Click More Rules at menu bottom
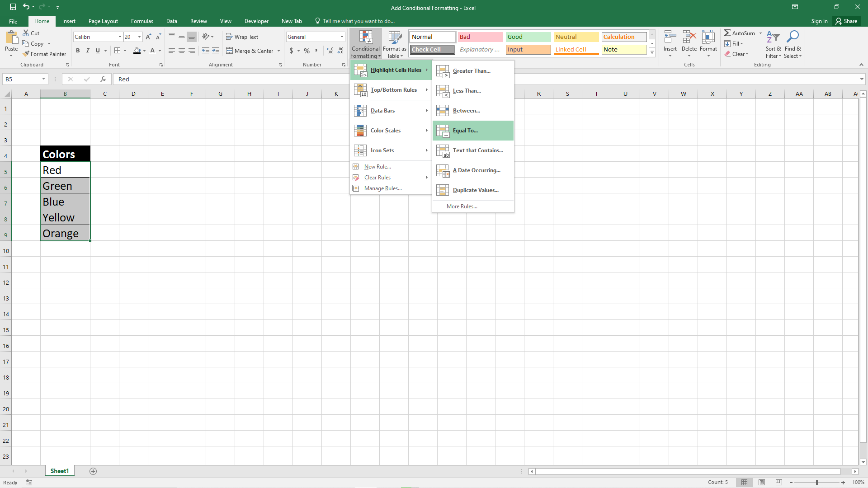 pyautogui.click(x=461, y=206)
